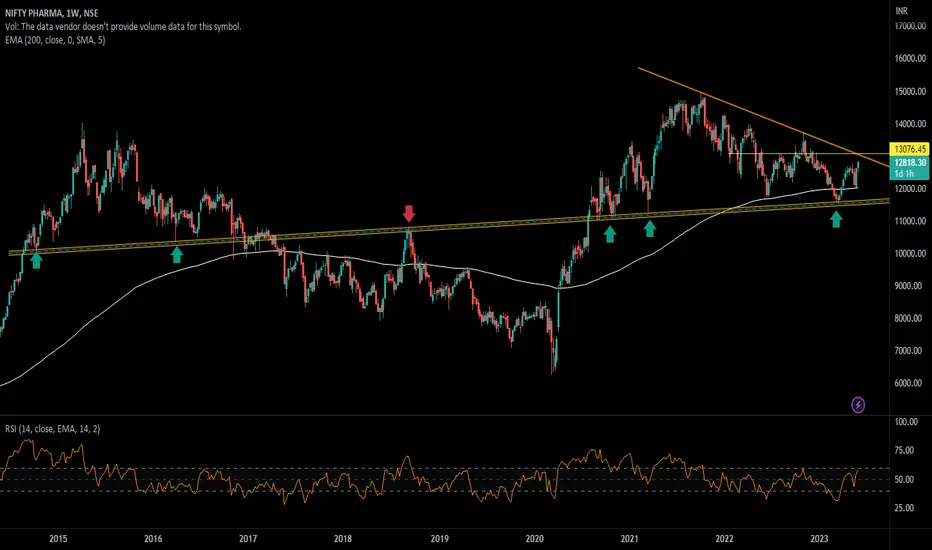Click the RSI 75.00 scale value
This screenshot has width=932, height=550.
tap(906, 450)
